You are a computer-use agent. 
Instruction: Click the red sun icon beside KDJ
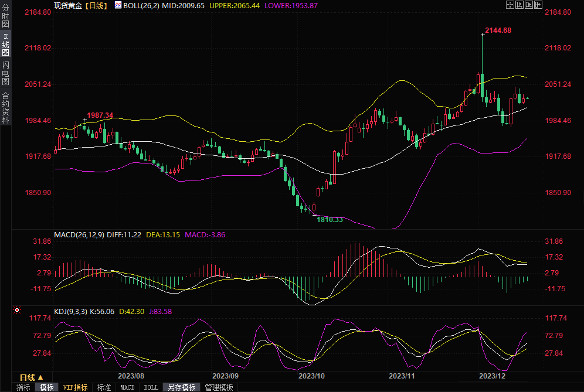(17, 310)
